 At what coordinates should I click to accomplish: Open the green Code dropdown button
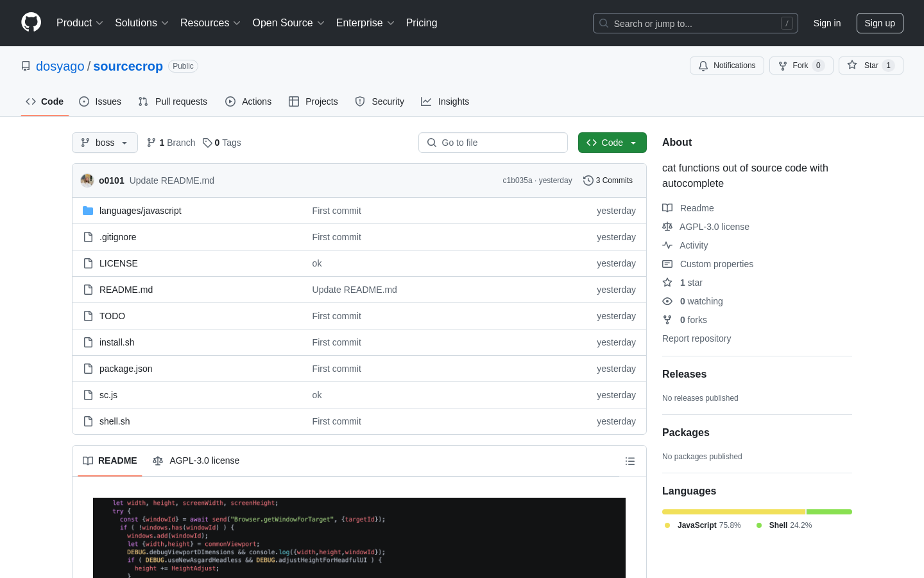pyautogui.click(x=612, y=143)
